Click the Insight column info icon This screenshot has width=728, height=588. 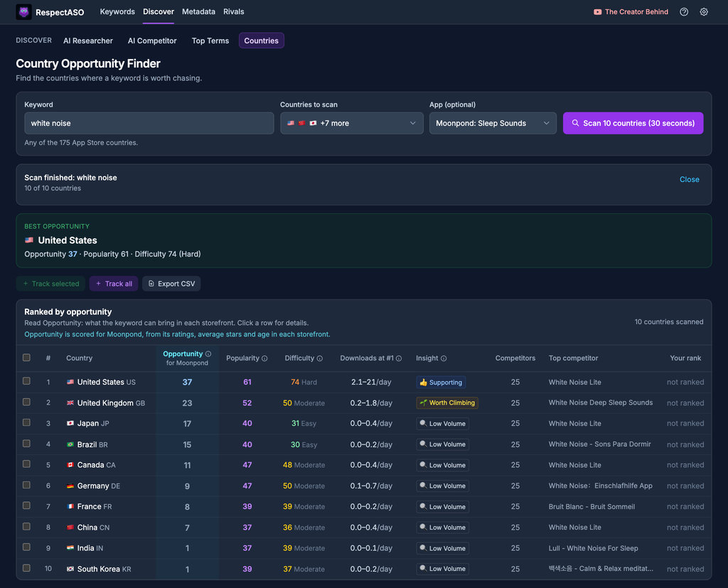click(444, 358)
